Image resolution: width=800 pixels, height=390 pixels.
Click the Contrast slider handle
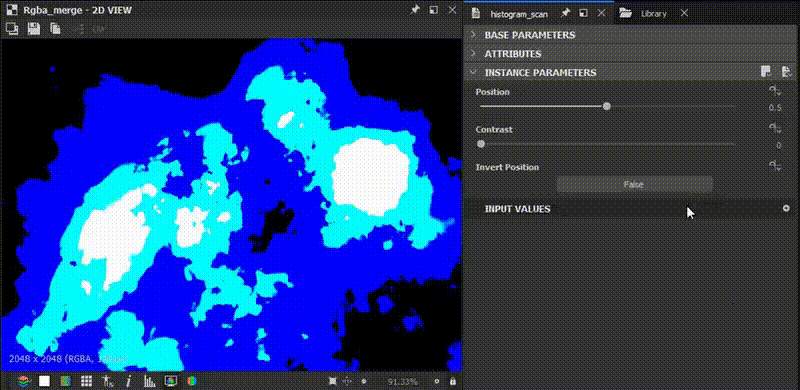tap(481, 144)
